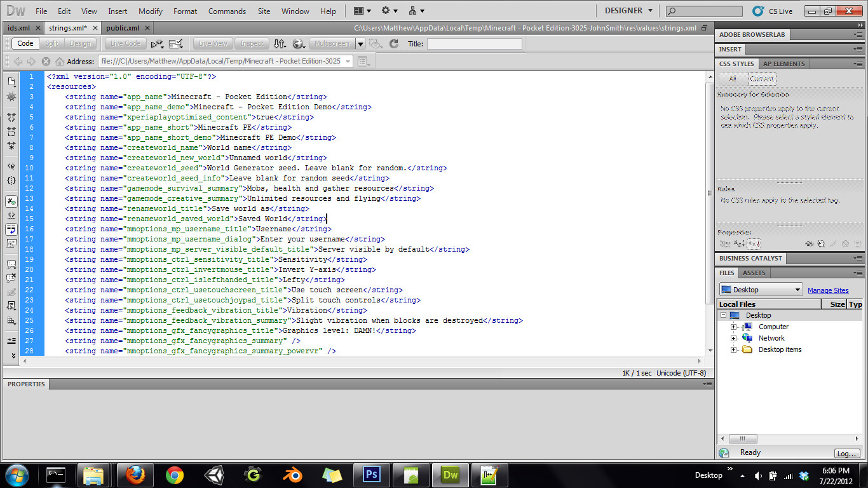Image resolution: width=868 pixels, height=488 pixels.
Task: Open Google Chrome from the Windows taskbar
Action: click(174, 475)
